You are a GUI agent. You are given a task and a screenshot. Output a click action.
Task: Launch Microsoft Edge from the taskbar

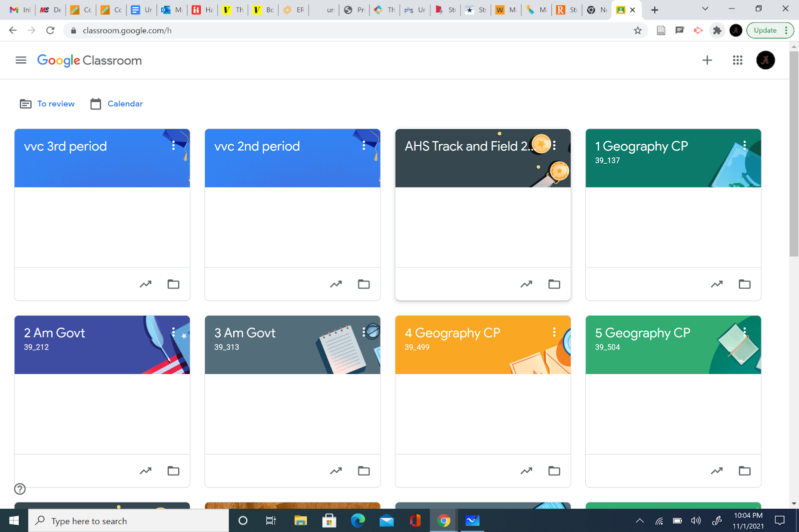[x=358, y=521]
